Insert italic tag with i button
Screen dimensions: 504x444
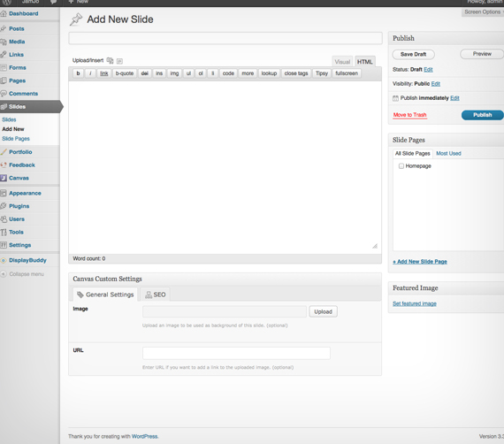pyautogui.click(x=90, y=73)
